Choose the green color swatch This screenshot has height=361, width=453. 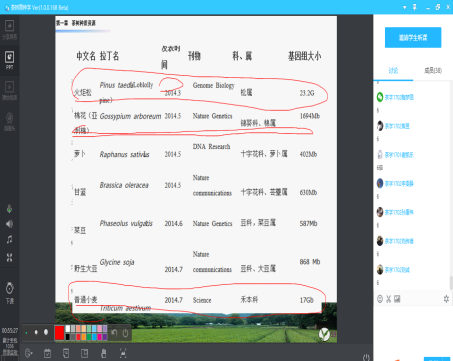(89, 337)
